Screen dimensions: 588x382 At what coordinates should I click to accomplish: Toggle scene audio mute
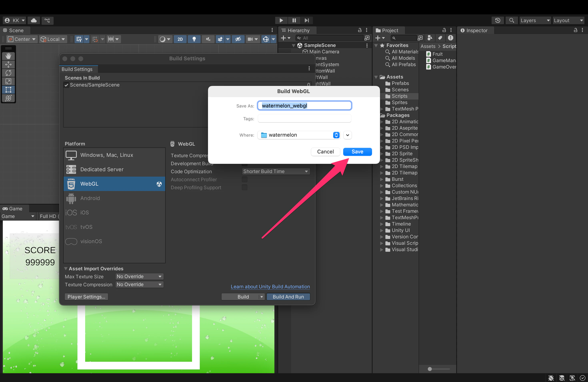208,39
